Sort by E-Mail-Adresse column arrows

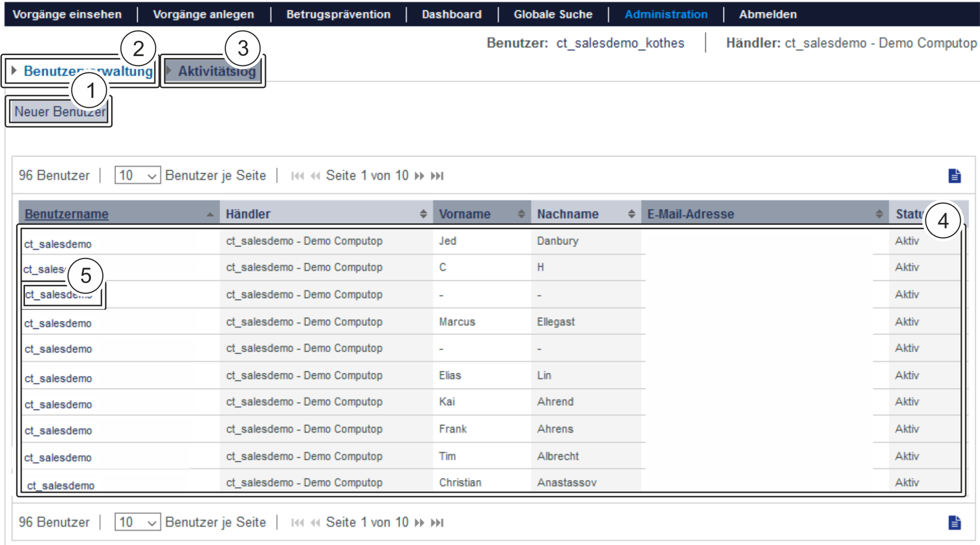(x=879, y=214)
